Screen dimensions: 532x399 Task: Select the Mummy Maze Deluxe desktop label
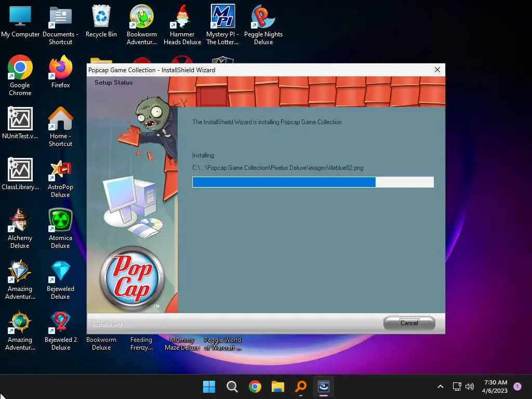coord(182,343)
